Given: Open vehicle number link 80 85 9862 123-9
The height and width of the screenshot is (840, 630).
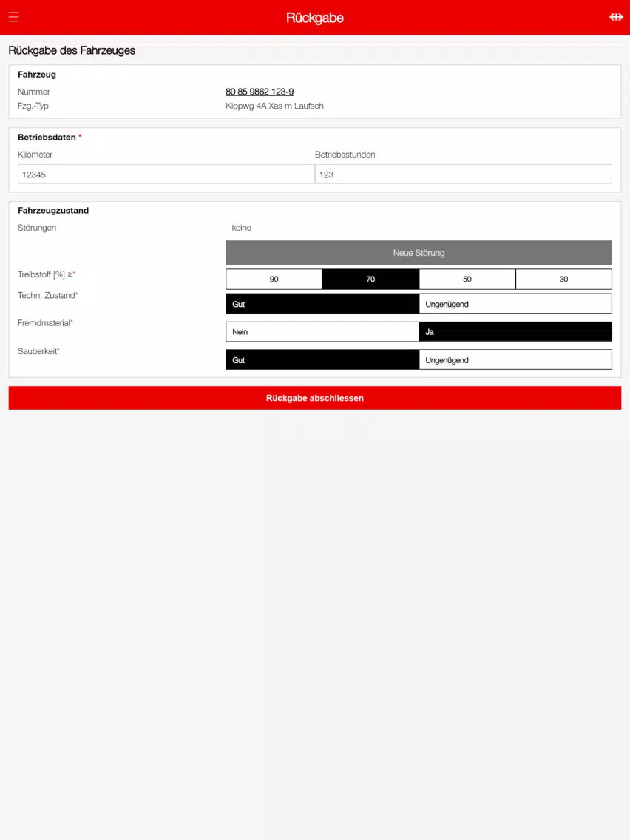Looking at the screenshot, I should point(260,92).
